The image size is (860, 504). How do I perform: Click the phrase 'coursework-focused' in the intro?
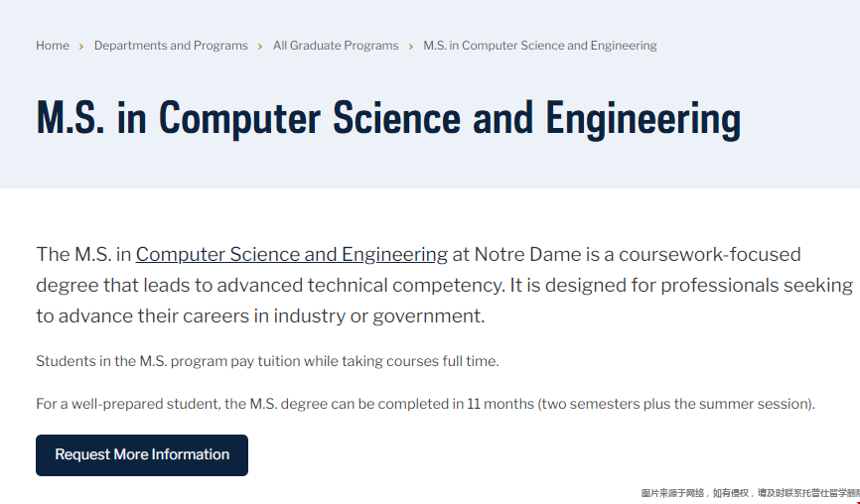pyautogui.click(x=710, y=255)
